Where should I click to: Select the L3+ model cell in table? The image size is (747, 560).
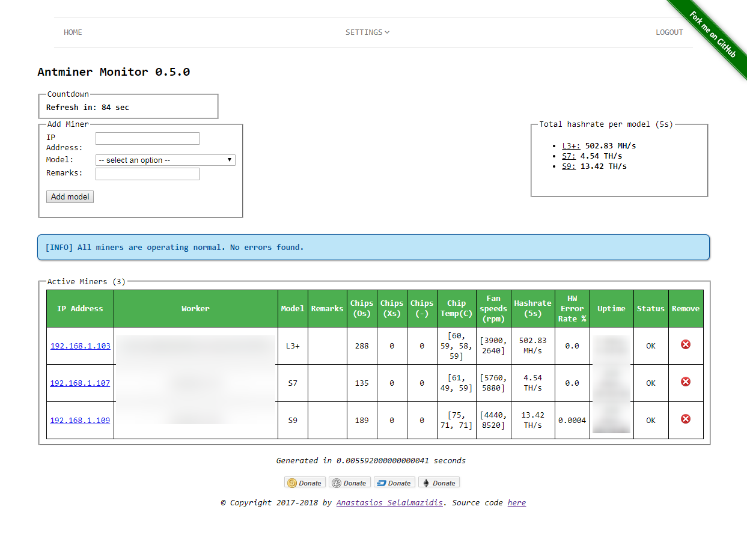[293, 345]
